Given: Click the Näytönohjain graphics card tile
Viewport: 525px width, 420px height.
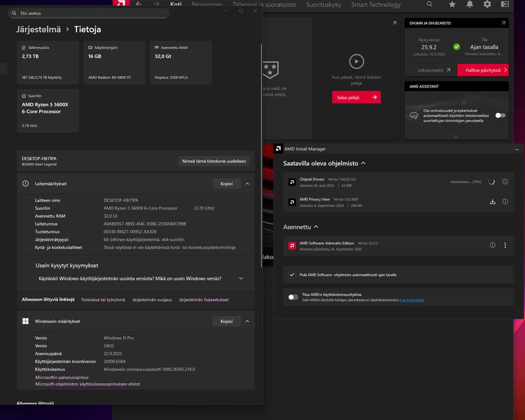Looking at the screenshot, I should [114, 63].
